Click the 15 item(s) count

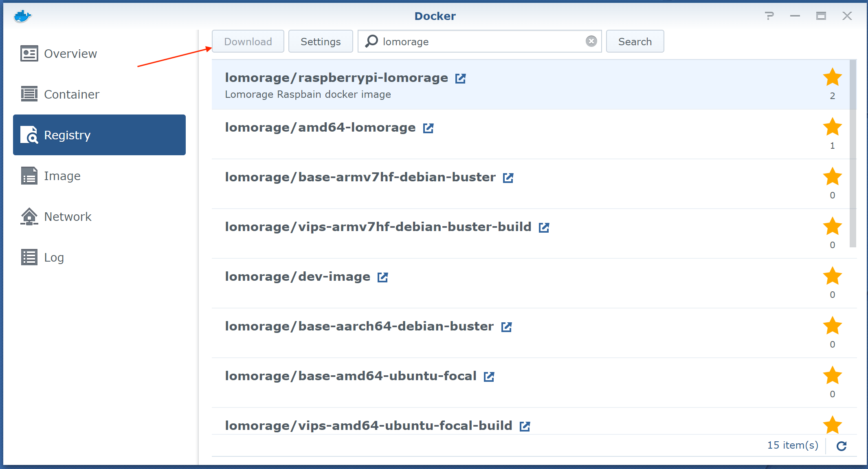793,445
